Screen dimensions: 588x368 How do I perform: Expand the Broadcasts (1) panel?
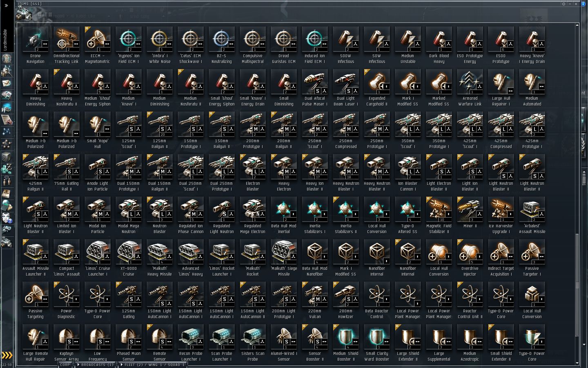tap(95, 365)
